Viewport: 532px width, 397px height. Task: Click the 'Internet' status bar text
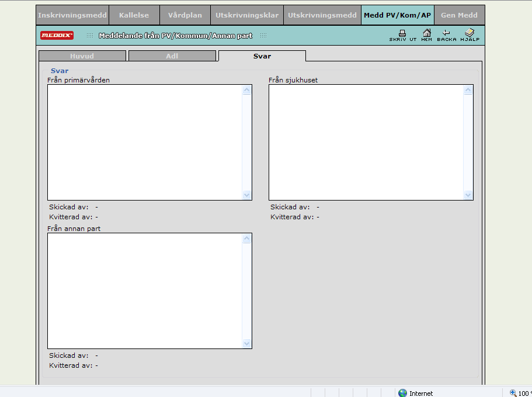(x=421, y=393)
